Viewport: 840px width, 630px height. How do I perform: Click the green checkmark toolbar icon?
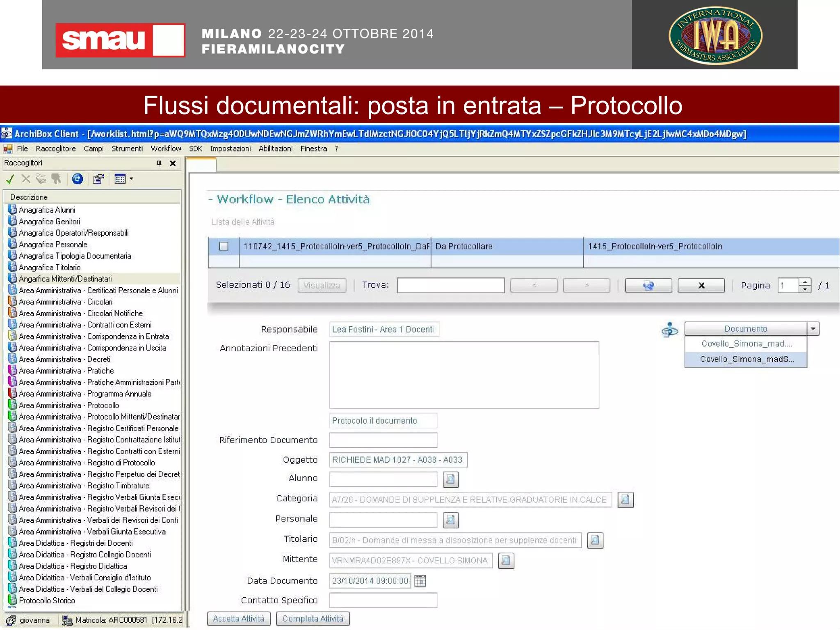pos(10,179)
